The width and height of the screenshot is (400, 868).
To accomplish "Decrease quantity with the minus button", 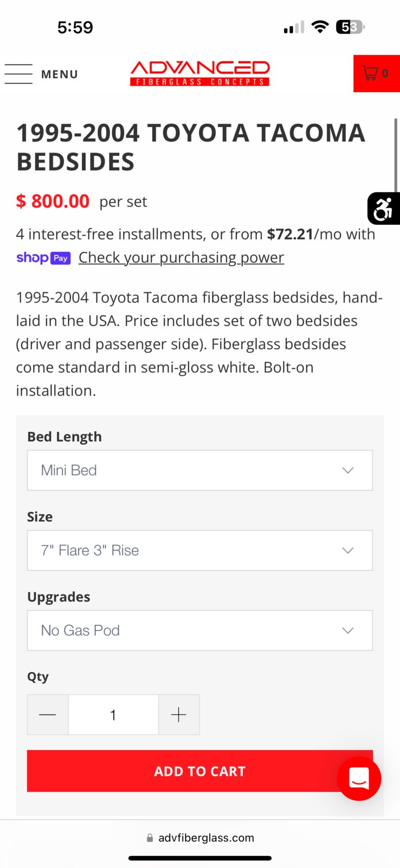I will click(x=48, y=714).
